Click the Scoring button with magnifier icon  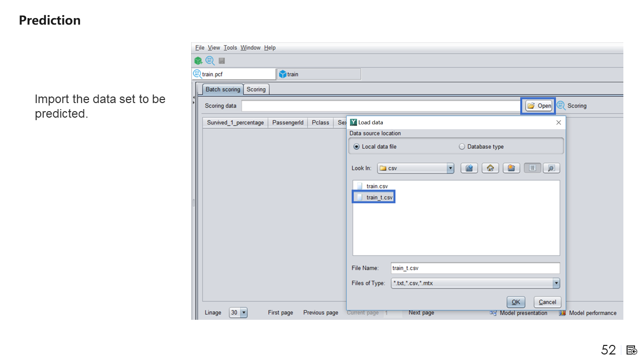tap(572, 106)
